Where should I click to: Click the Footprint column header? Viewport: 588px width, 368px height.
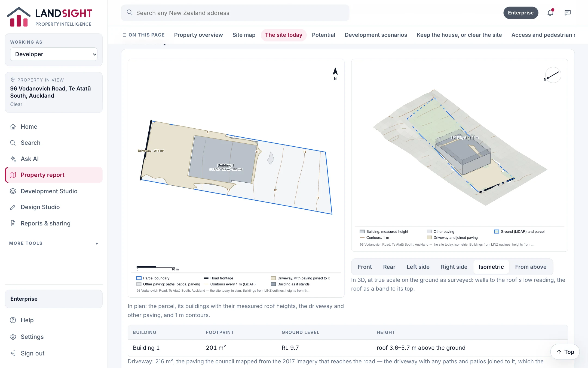[x=220, y=332]
